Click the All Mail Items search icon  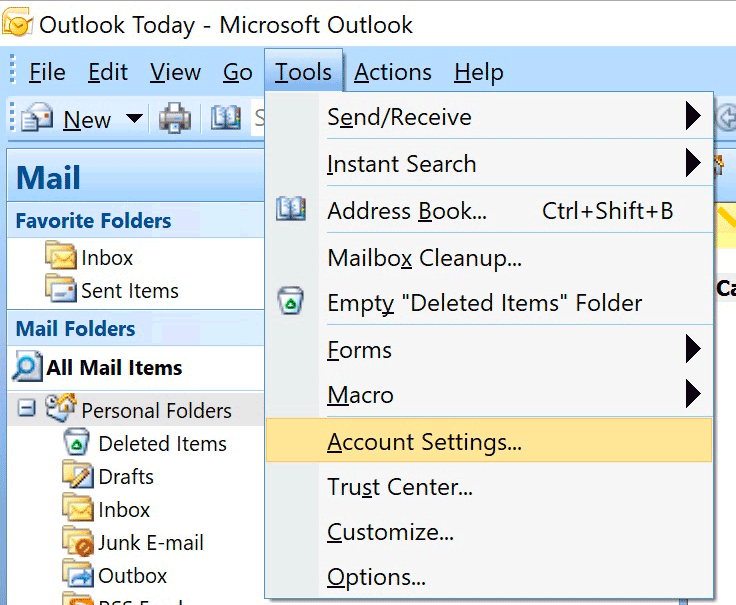pos(27,366)
